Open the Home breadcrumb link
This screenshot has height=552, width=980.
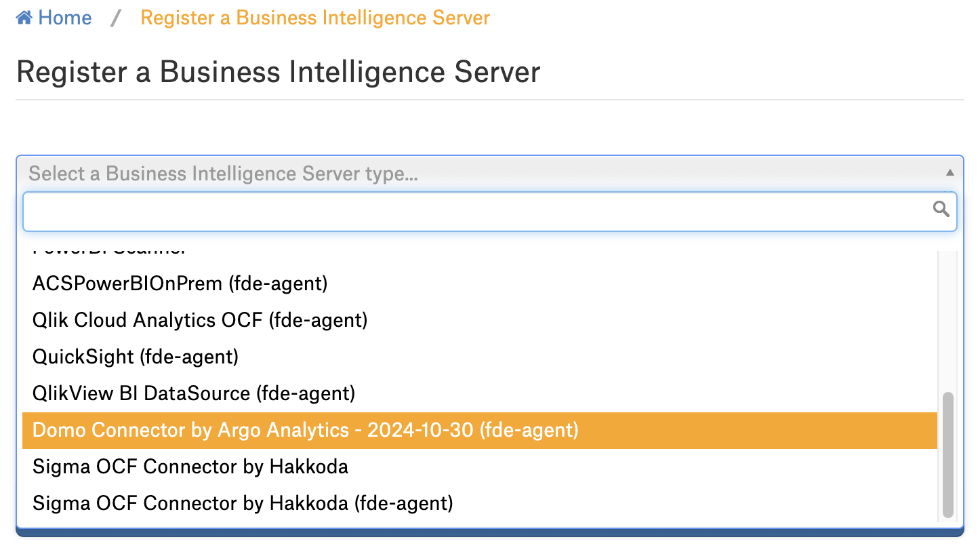(x=54, y=18)
